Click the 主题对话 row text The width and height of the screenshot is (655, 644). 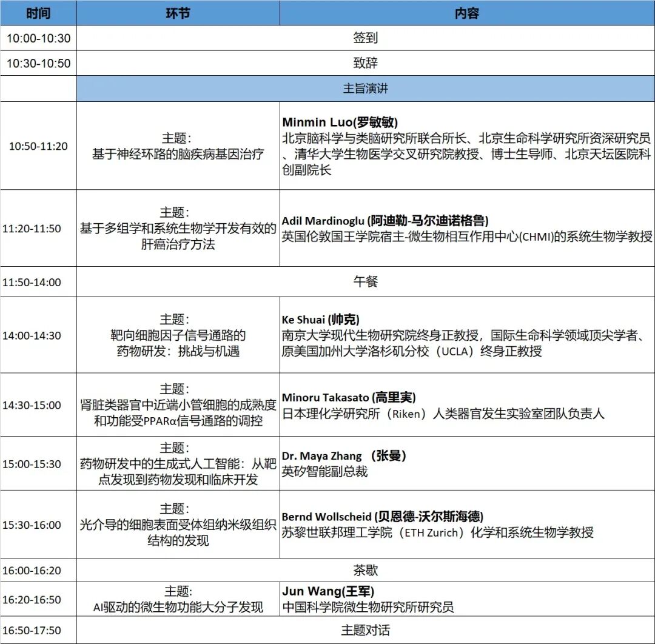tap(365, 630)
